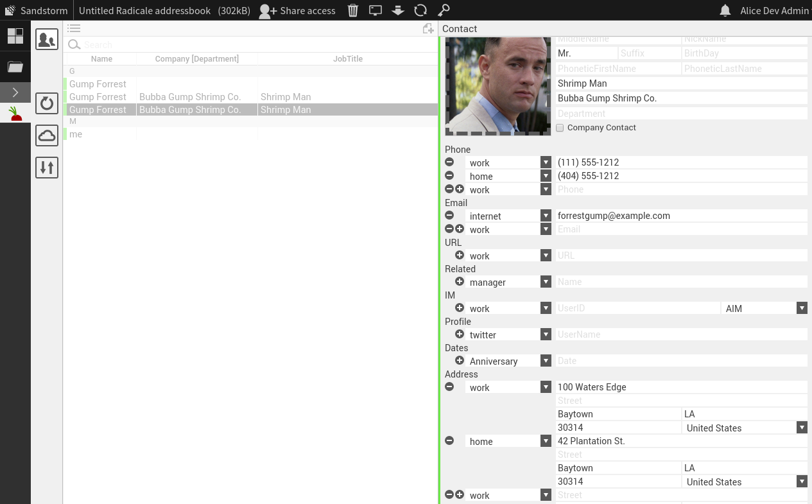
Task: Select the contact named me
Action: (252, 134)
